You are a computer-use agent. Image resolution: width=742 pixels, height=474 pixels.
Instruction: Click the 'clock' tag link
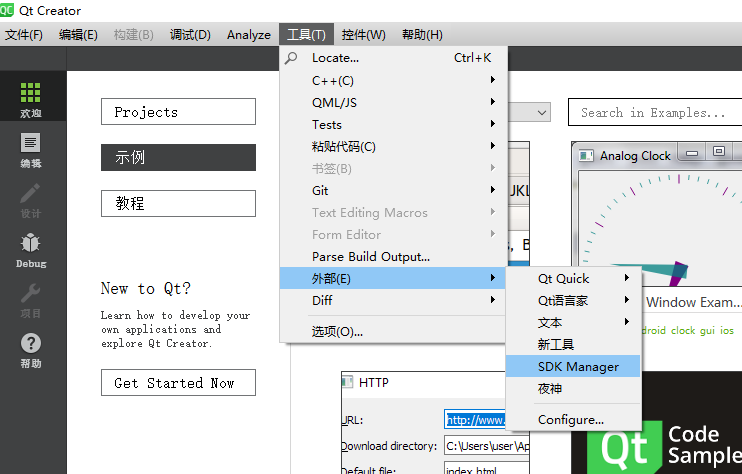point(682,330)
